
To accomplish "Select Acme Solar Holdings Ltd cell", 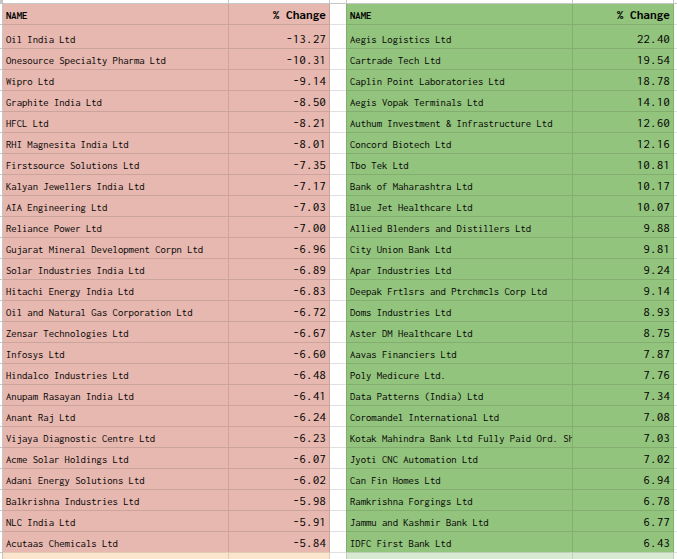I will (115, 460).
